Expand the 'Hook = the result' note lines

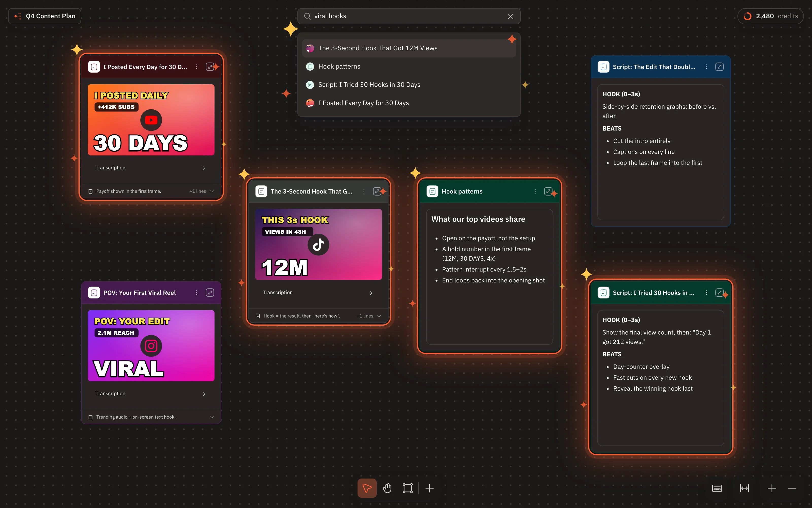pos(379,316)
